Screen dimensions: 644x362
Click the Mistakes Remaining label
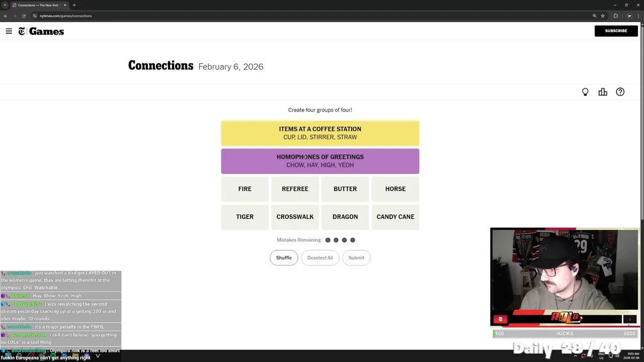click(x=299, y=240)
